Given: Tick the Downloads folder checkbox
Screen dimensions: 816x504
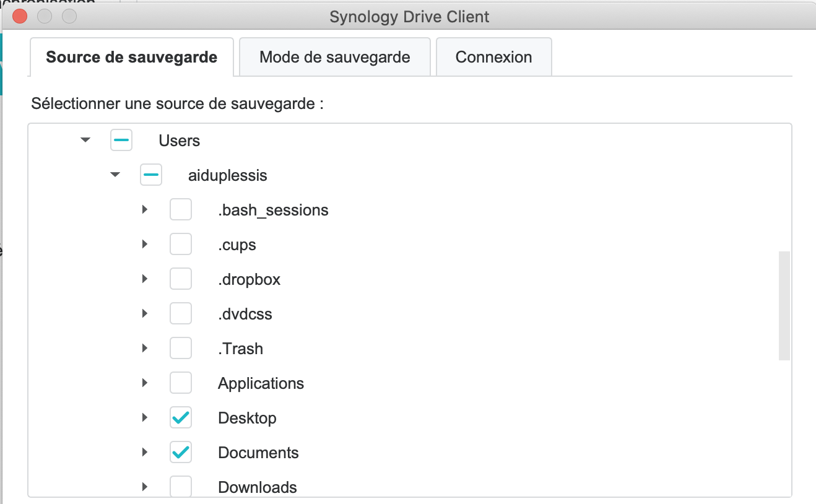Looking at the screenshot, I should 181,487.
